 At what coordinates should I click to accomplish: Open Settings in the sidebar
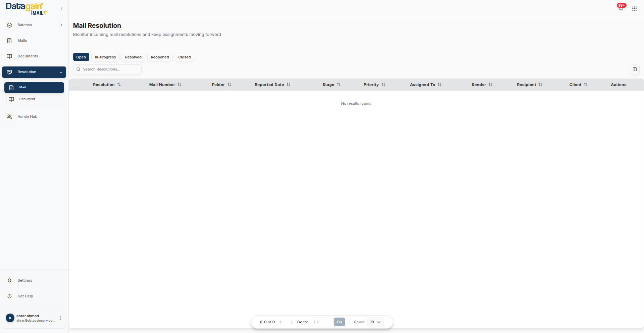click(25, 280)
